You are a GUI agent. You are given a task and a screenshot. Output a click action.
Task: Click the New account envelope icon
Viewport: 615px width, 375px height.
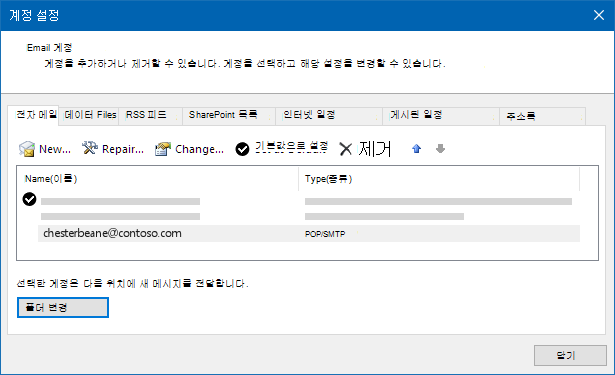click(27, 149)
